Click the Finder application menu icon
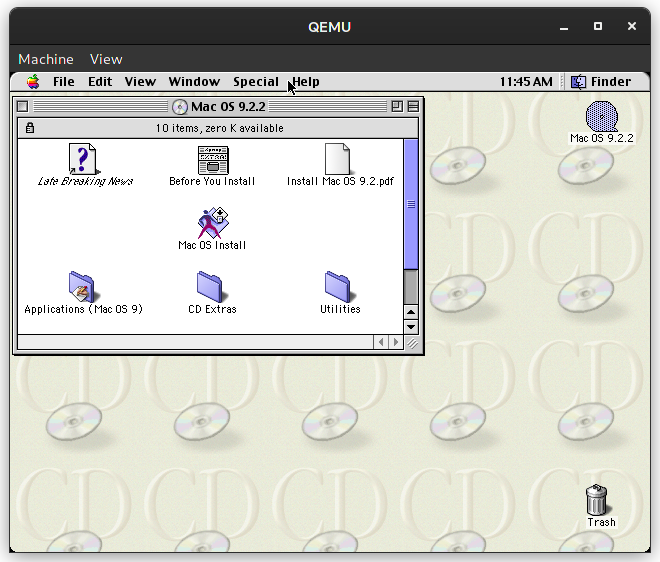Viewport: 660px width, 562px height. [578, 82]
